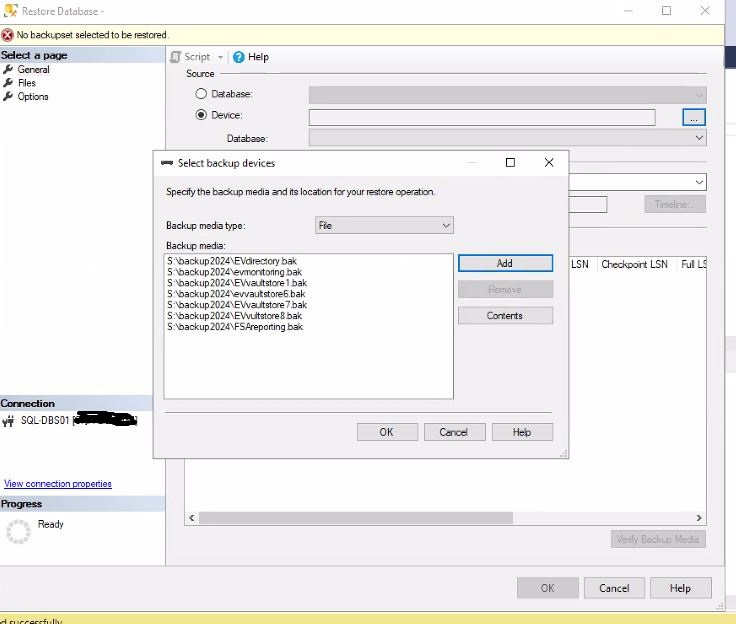Select FSAreporting.bak in the media list

tap(235, 327)
